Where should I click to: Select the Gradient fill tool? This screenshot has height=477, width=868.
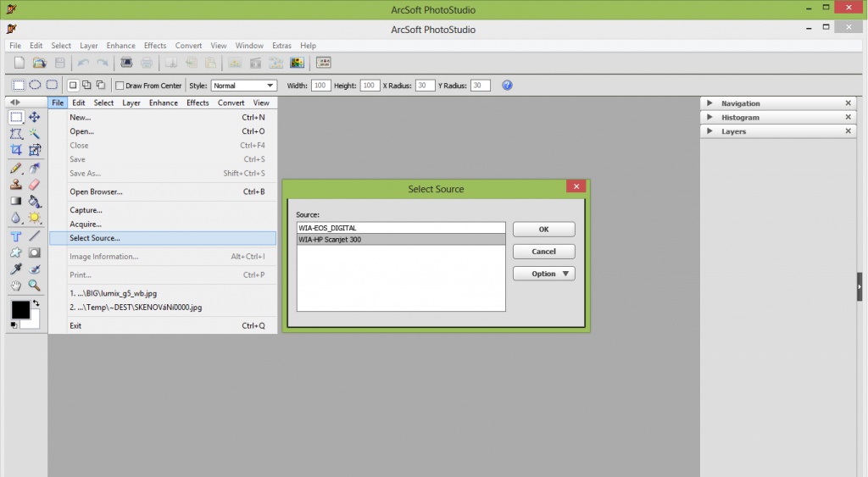[x=16, y=201]
